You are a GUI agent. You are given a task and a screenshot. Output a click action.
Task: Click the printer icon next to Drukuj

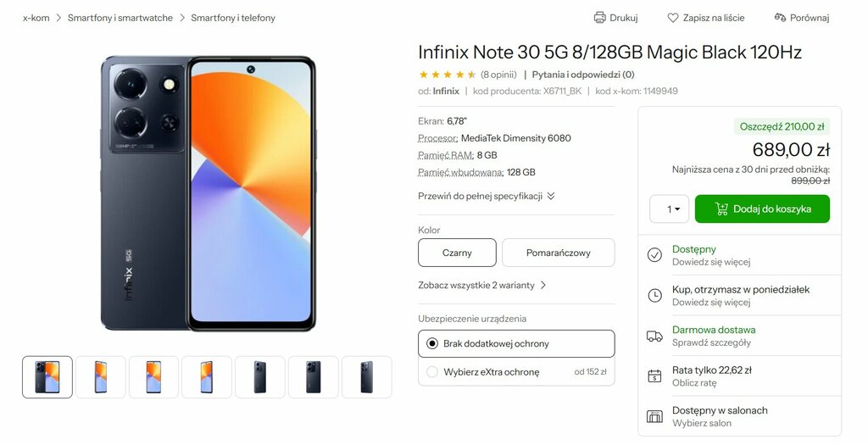click(x=599, y=18)
